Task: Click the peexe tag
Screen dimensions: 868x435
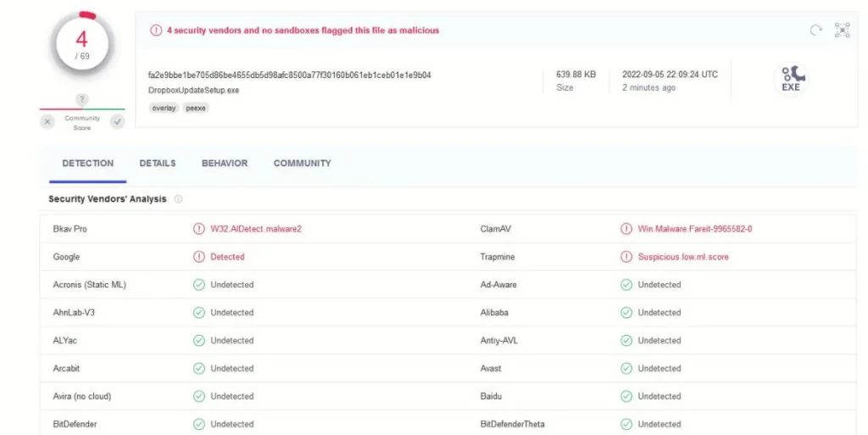Action: pyautogui.click(x=196, y=108)
